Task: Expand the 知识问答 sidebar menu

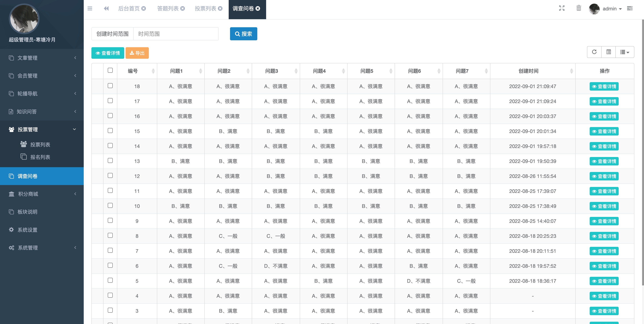Action: [42, 112]
